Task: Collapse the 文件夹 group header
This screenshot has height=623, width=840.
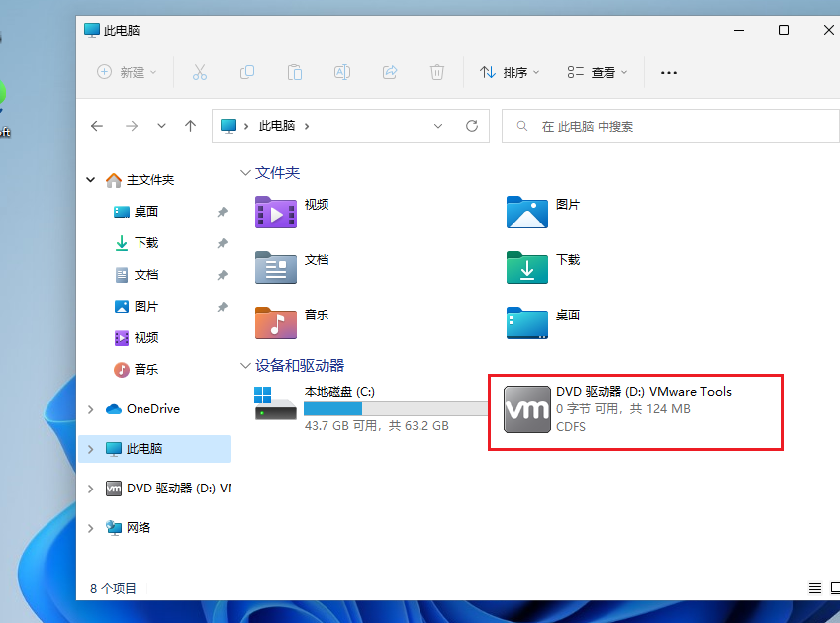Action: (x=245, y=173)
